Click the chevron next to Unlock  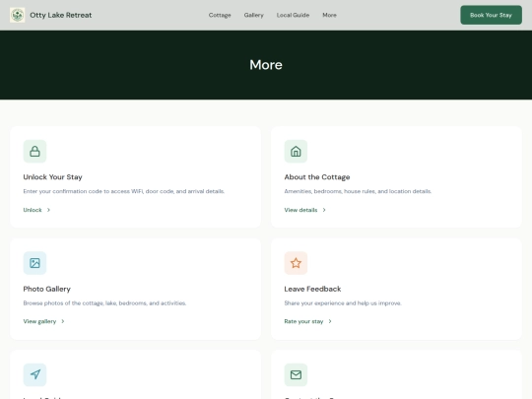click(48, 210)
